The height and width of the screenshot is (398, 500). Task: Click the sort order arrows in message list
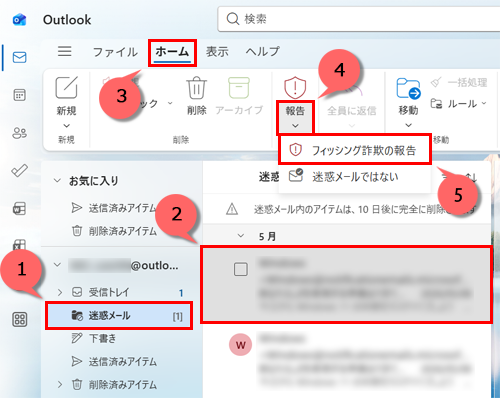471,177
